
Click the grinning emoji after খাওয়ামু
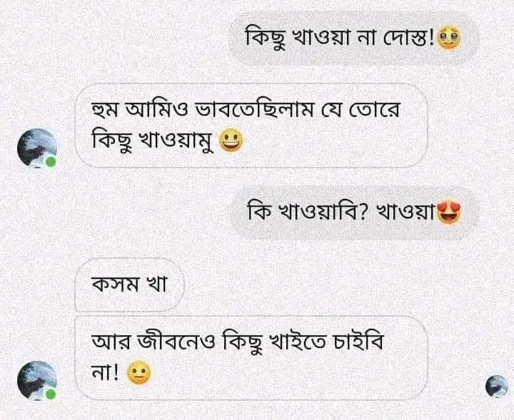pos(231,140)
